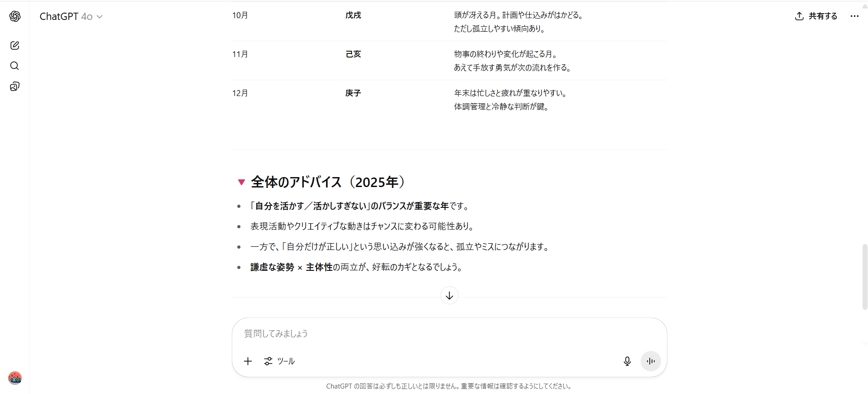The width and height of the screenshot is (868, 394).
Task: Select the 12月 table cell
Action: [x=240, y=93]
